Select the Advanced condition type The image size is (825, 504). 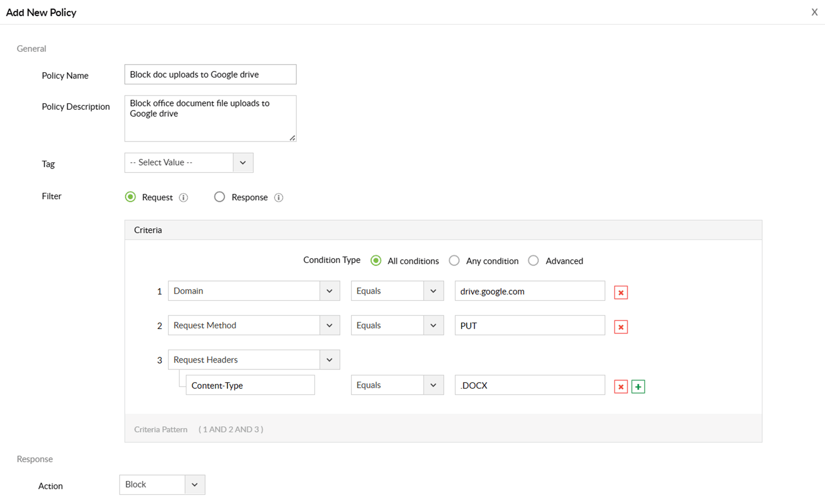534,261
